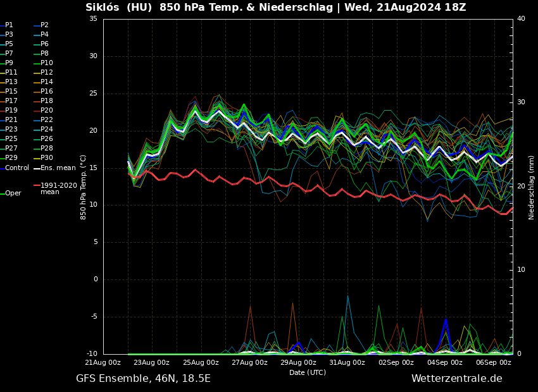Click the P1 legend entry

[9, 25]
